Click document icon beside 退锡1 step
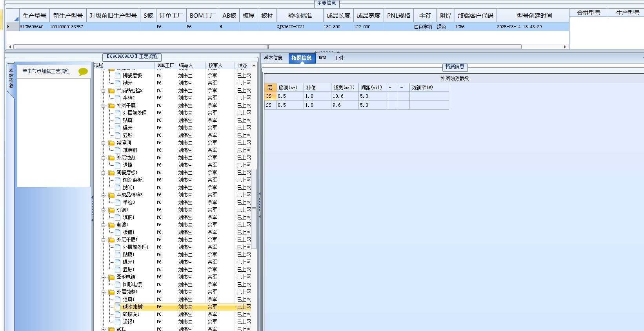The height and width of the screenshot is (331, 644). pos(118,322)
